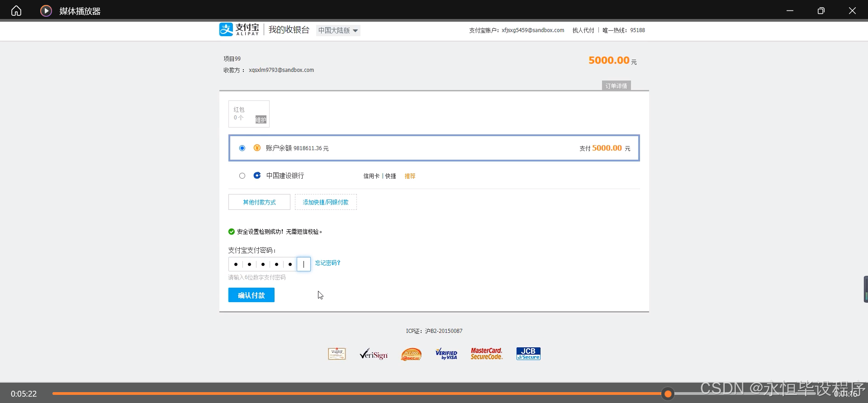This screenshot has height=403, width=868.
Task: Open the 忘记密码? link
Action: [x=327, y=263]
